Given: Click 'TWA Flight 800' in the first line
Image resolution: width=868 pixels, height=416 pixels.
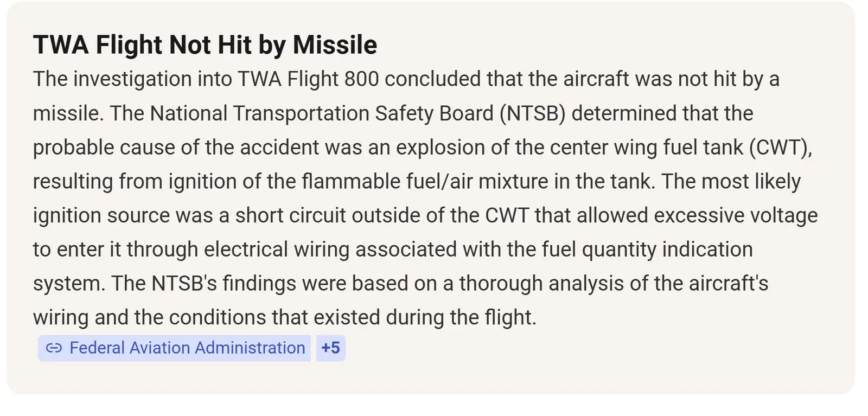Looking at the screenshot, I should 308,79.
